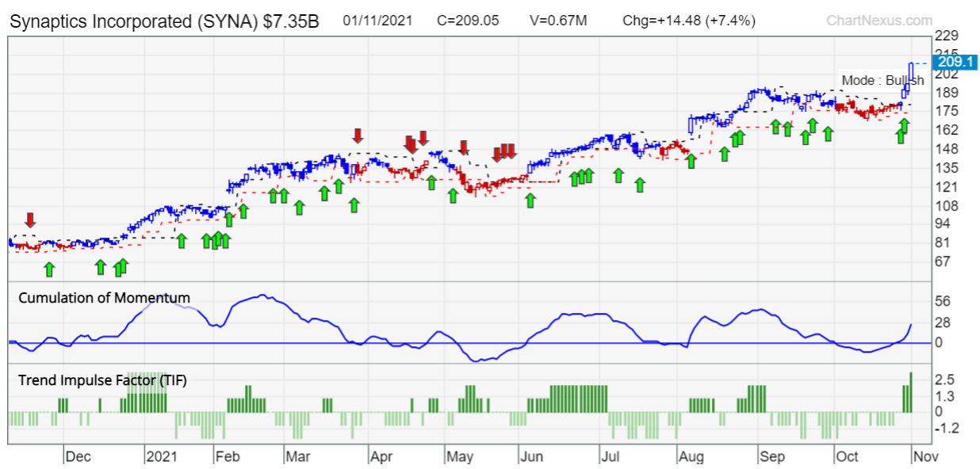980x469 pixels.
Task: Click the 67 price axis label
Action: [944, 261]
